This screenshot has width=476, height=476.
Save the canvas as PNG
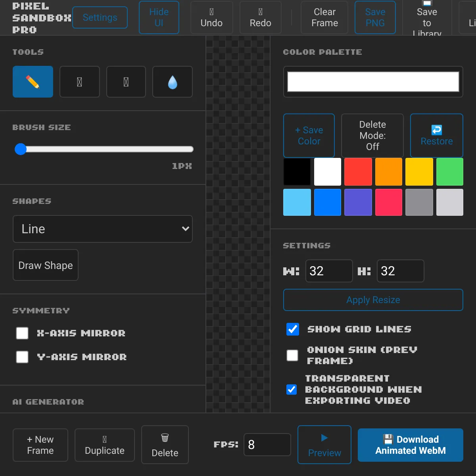[x=375, y=17]
